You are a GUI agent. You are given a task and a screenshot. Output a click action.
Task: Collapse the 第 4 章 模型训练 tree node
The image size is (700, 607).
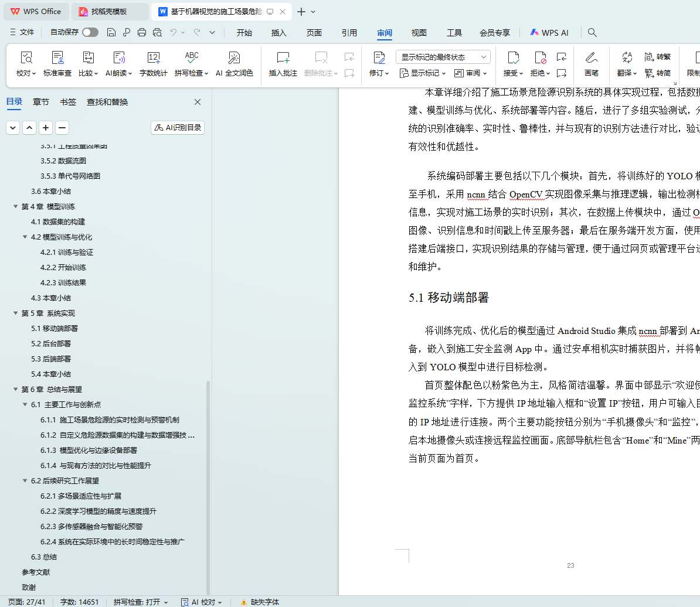pos(16,207)
